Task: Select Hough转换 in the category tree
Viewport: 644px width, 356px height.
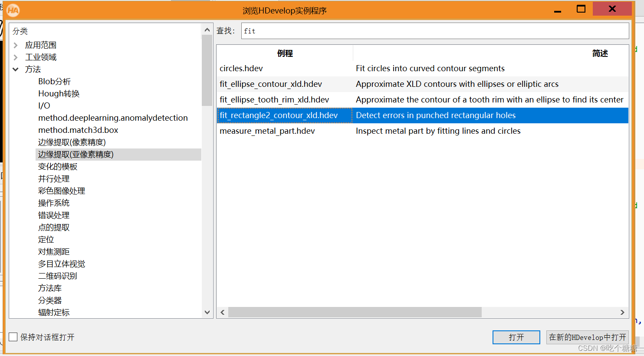Action: (x=59, y=94)
